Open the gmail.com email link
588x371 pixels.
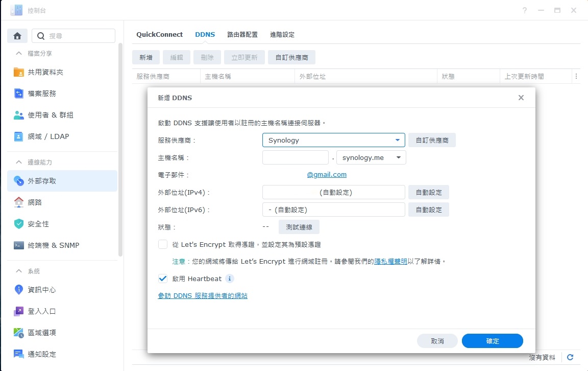pyautogui.click(x=327, y=175)
